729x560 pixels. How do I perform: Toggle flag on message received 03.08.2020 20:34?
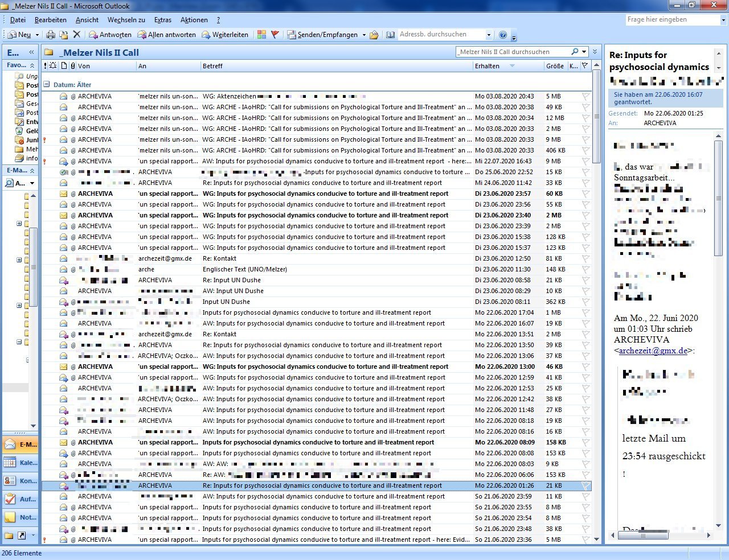click(x=585, y=118)
